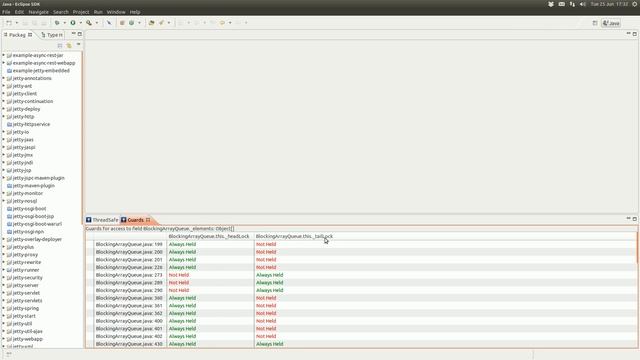The image size is (640, 360).
Task: Click the Java perspective button
Action: click(611, 23)
